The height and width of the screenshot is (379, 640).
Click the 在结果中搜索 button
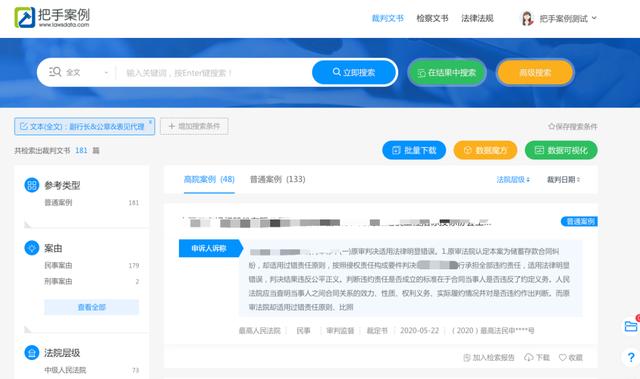447,73
